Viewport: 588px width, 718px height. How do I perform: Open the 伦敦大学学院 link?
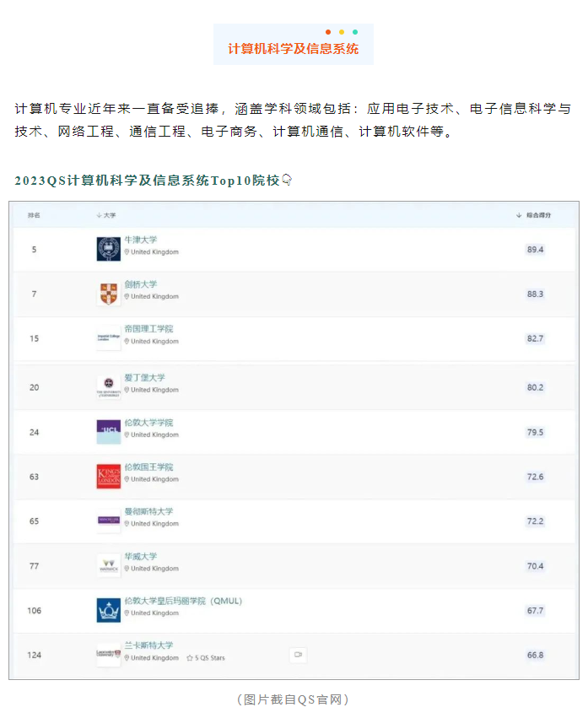click(x=148, y=423)
